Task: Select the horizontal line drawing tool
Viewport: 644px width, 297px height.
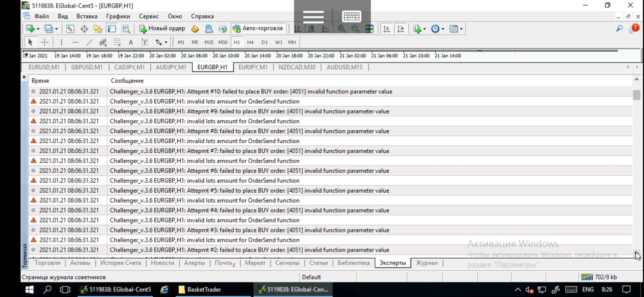Action: [75, 42]
